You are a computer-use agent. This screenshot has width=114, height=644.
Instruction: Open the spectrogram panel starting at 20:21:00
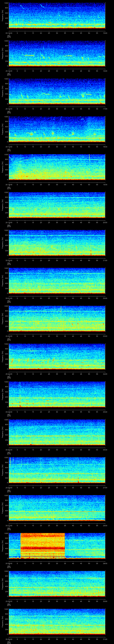(x=57, y=280)
